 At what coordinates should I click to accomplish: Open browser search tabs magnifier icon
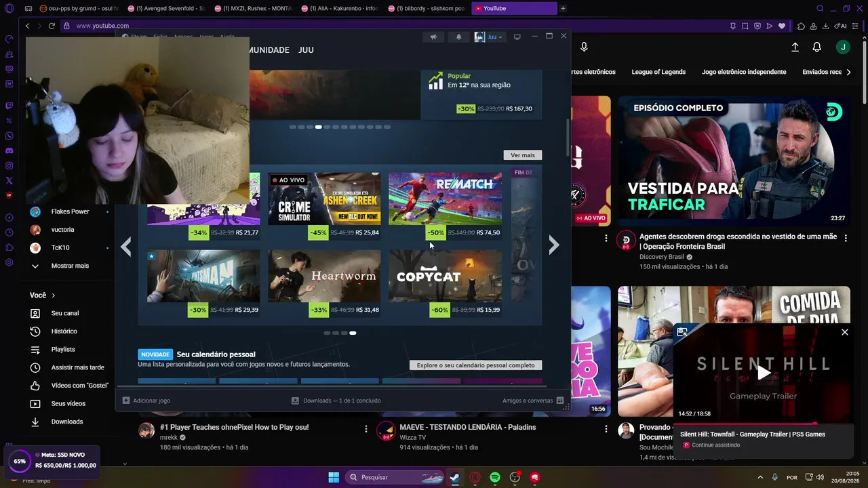[x=820, y=8]
